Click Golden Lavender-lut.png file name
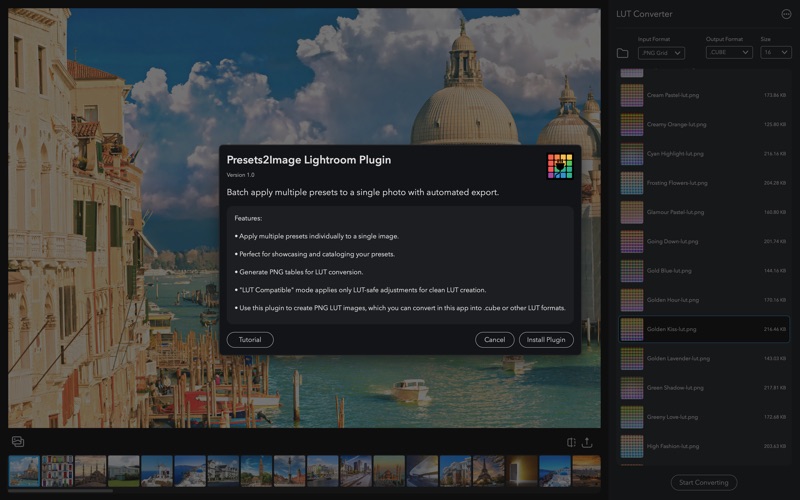The height and width of the screenshot is (500, 800). [679, 359]
